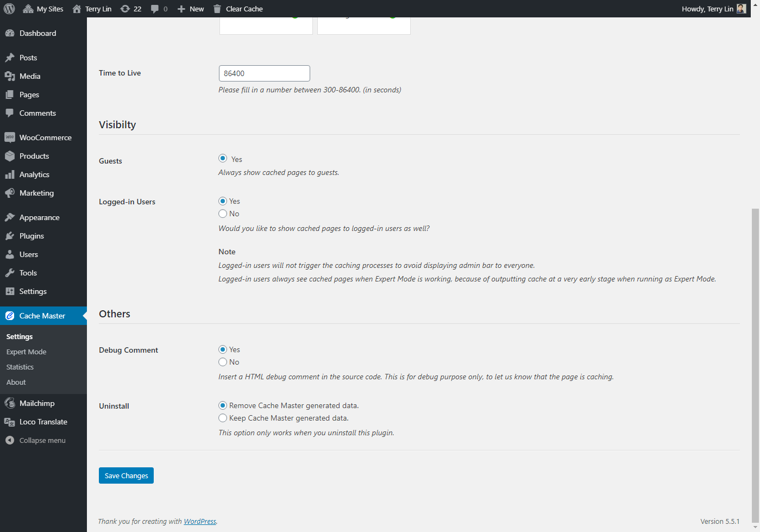Open About submenu page
The width and height of the screenshot is (760, 532).
(16, 382)
